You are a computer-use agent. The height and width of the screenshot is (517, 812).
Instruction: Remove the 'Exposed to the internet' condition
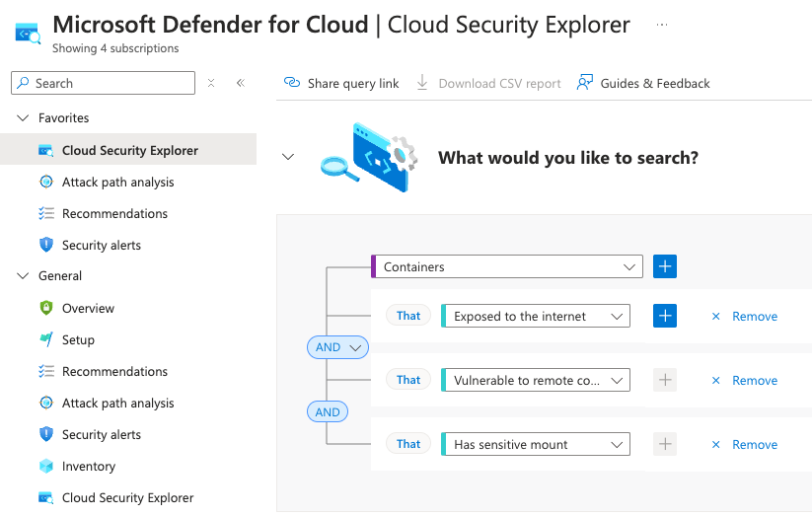(745, 316)
